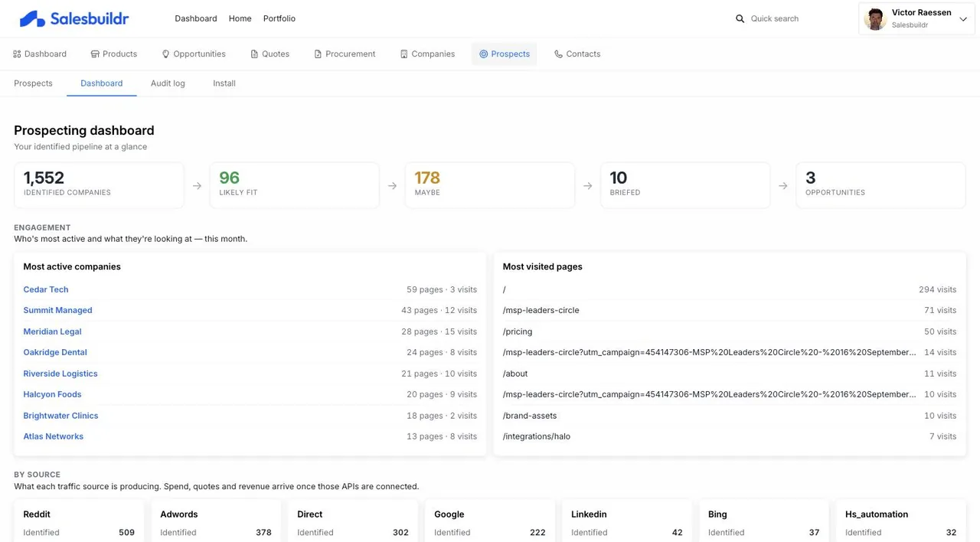The image size is (980, 542).
Task: Click the Salesbuildr logo
Action: 74,18
